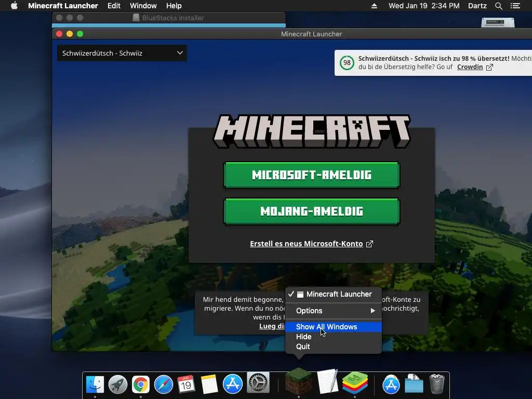Click the Minecraft logo image
The width and height of the screenshot is (532, 399).
pyautogui.click(x=312, y=131)
